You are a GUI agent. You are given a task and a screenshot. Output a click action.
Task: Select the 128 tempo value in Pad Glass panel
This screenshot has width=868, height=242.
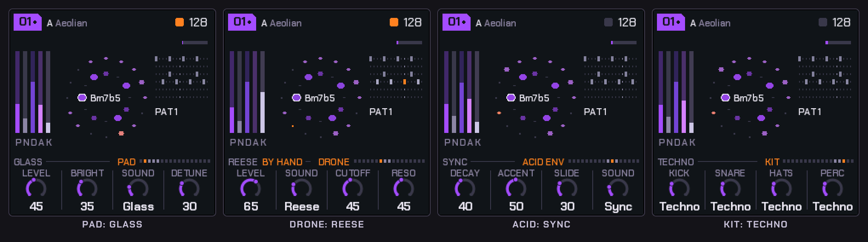coord(198,22)
